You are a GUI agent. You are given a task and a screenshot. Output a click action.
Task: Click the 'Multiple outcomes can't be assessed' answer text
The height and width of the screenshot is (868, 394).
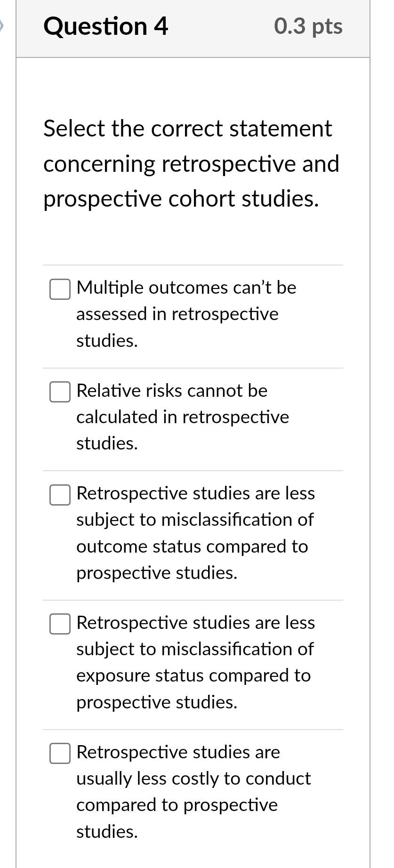click(186, 314)
